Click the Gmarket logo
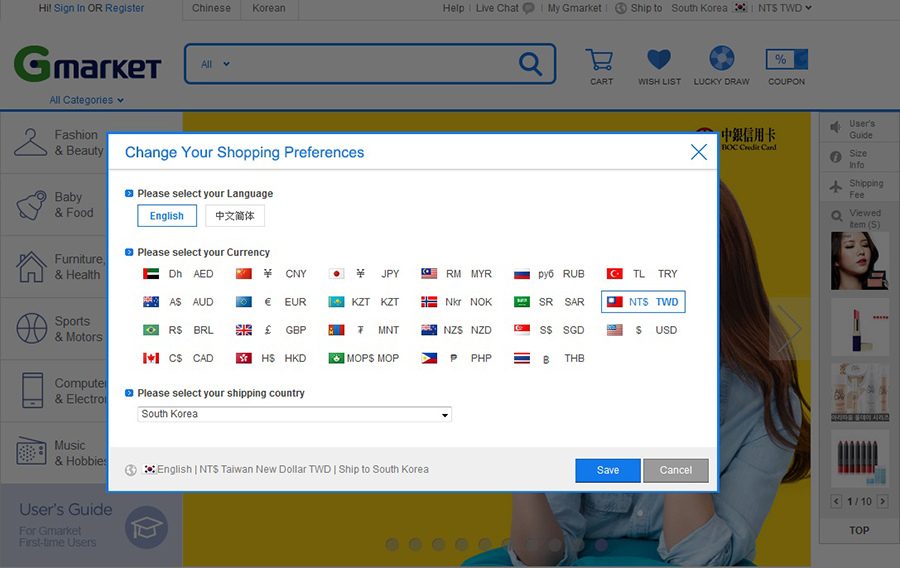900x568 pixels. coord(87,64)
